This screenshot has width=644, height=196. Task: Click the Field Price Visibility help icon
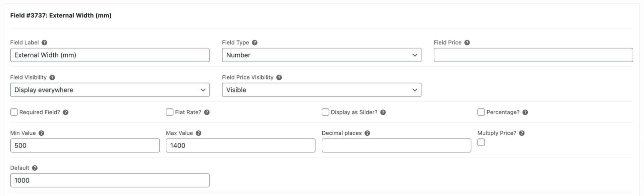tap(279, 77)
